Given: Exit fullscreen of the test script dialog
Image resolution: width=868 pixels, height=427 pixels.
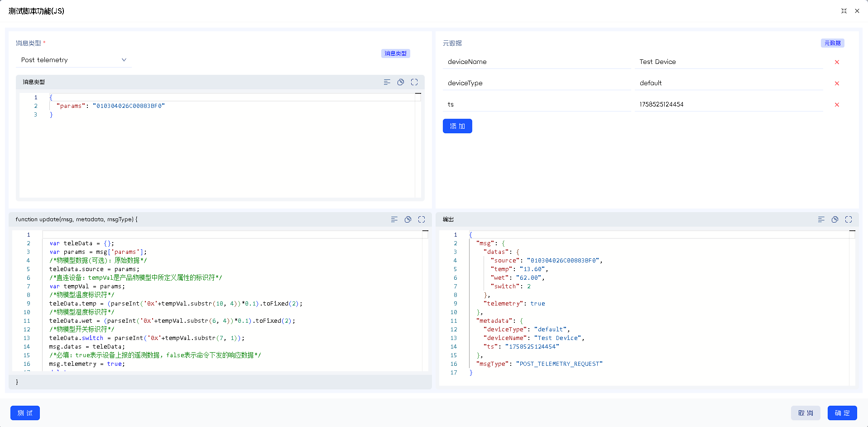Looking at the screenshot, I should click(x=844, y=11).
